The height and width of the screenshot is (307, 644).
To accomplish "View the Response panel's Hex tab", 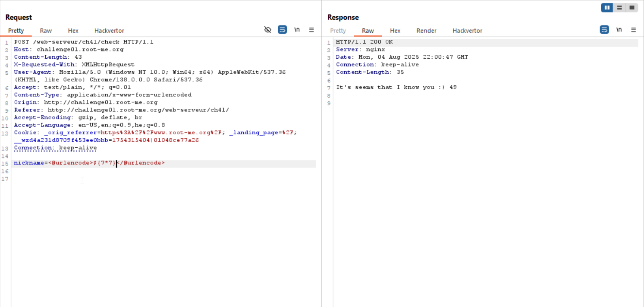I will click(395, 31).
